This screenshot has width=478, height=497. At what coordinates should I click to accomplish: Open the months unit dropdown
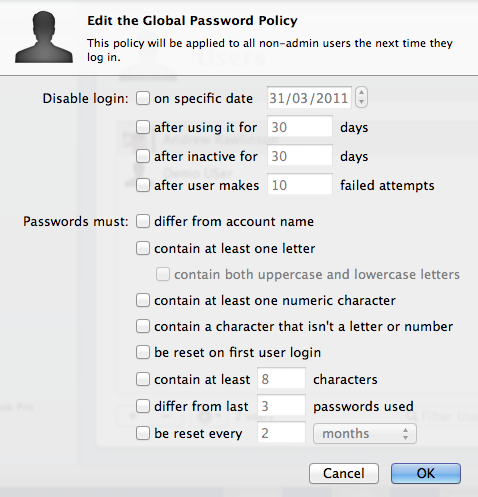[x=365, y=434]
